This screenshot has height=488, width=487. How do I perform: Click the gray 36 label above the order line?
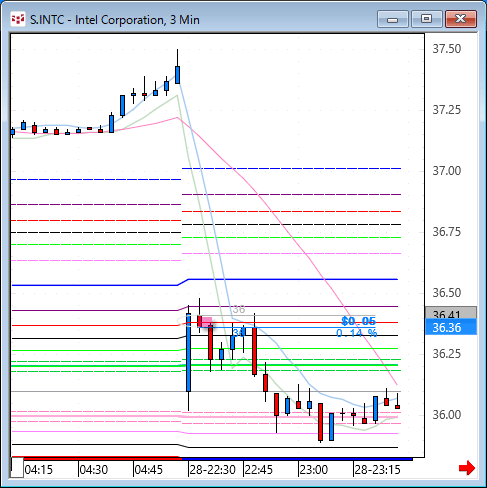pos(239,309)
